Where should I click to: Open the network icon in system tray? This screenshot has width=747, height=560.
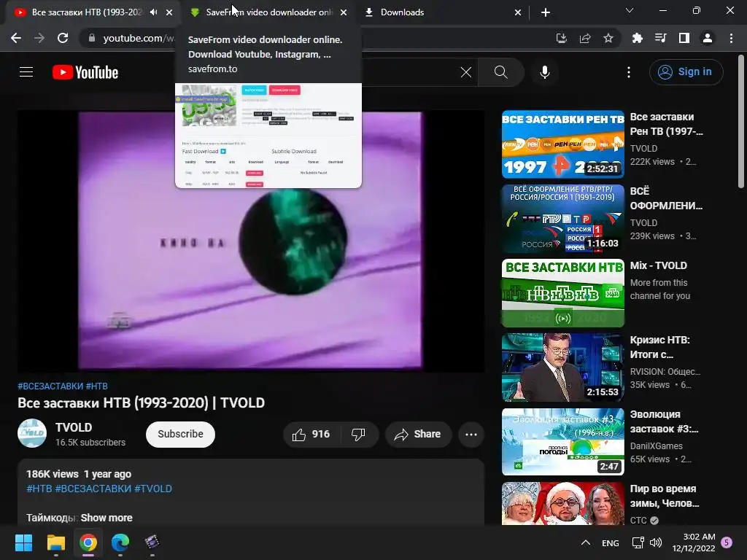(x=638, y=542)
